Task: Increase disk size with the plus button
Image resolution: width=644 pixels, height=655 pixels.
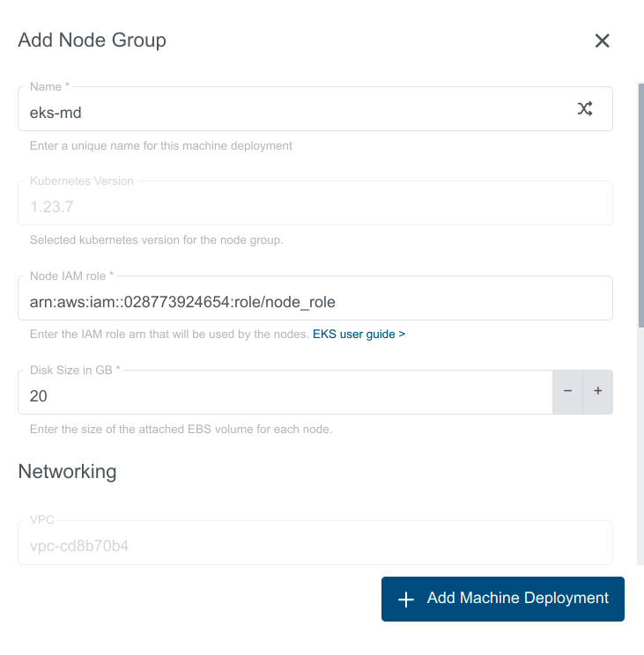Action: pos(597,391)
